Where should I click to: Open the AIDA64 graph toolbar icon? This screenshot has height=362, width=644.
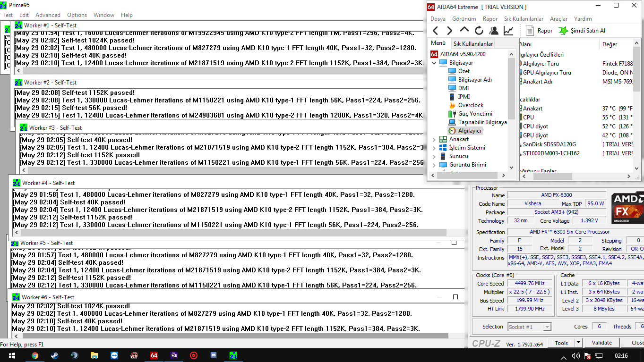[508, 31]
